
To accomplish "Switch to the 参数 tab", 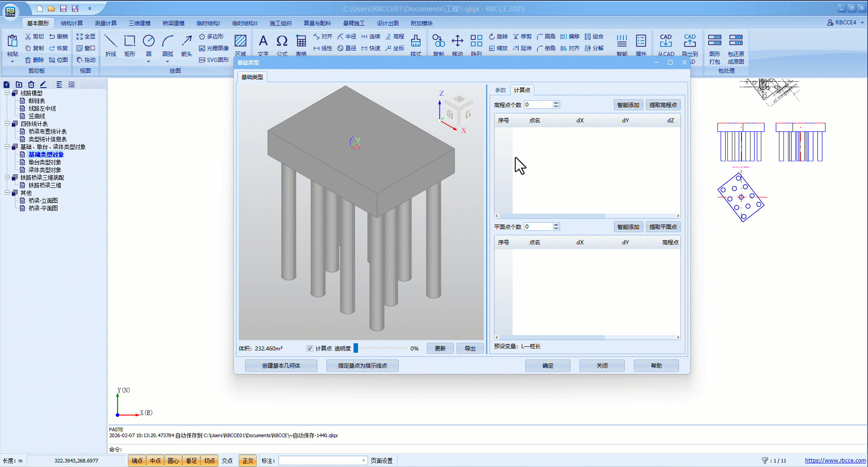I will click(x=500, y=90).
